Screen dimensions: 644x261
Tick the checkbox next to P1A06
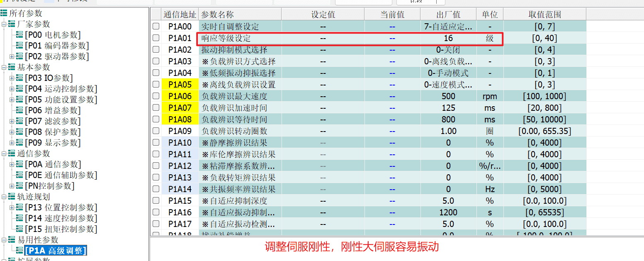(x=156, y=96)
